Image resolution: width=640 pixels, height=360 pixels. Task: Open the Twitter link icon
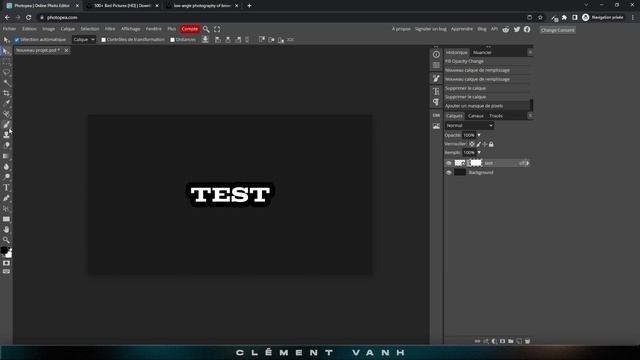(517, 29)
